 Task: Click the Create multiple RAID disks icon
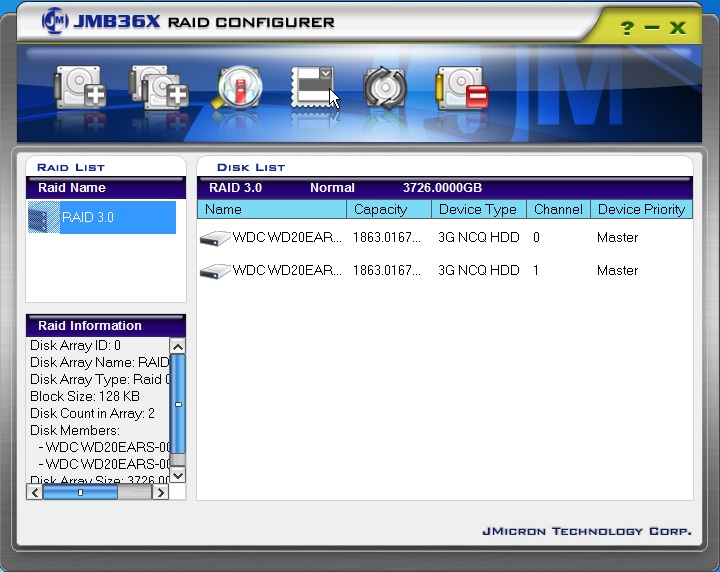coord(159,87)
